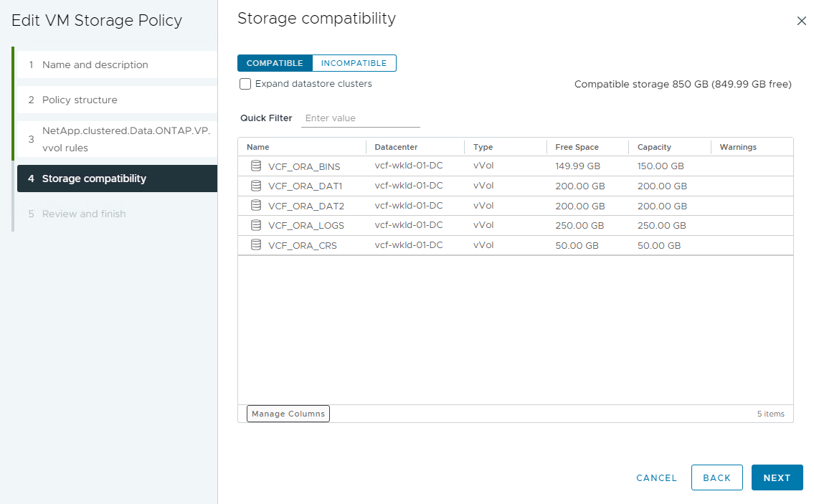This screenshot has height=504, width=814.
Task: Cancel the storage policy edit
Action: [656, 477]
